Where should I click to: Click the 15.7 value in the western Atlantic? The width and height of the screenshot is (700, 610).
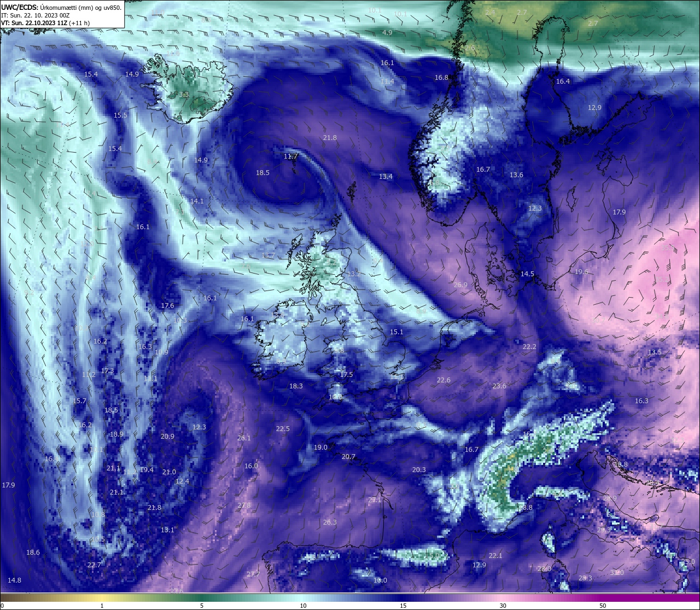[x=79, y=401]
